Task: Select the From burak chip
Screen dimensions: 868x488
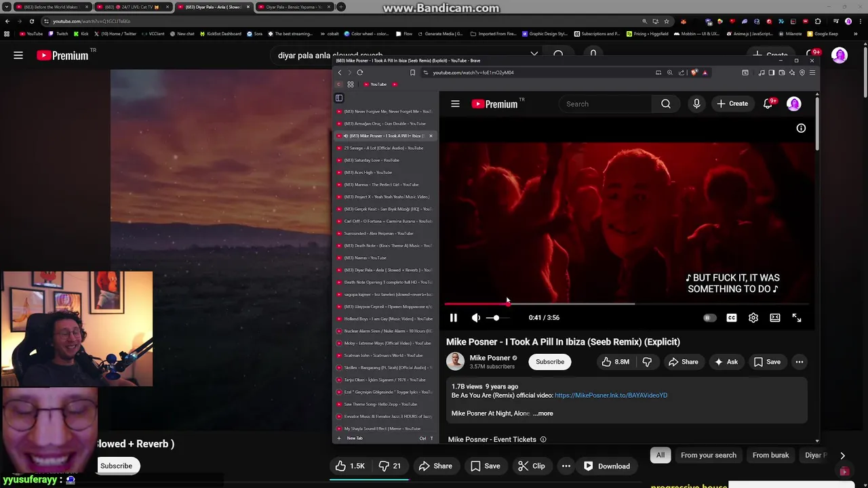Action: point(770,455)
